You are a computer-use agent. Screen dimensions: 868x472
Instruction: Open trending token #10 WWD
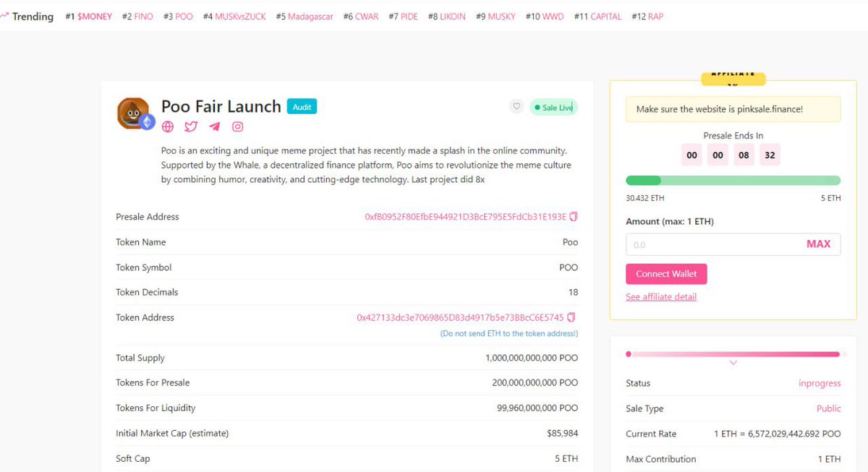545,16
